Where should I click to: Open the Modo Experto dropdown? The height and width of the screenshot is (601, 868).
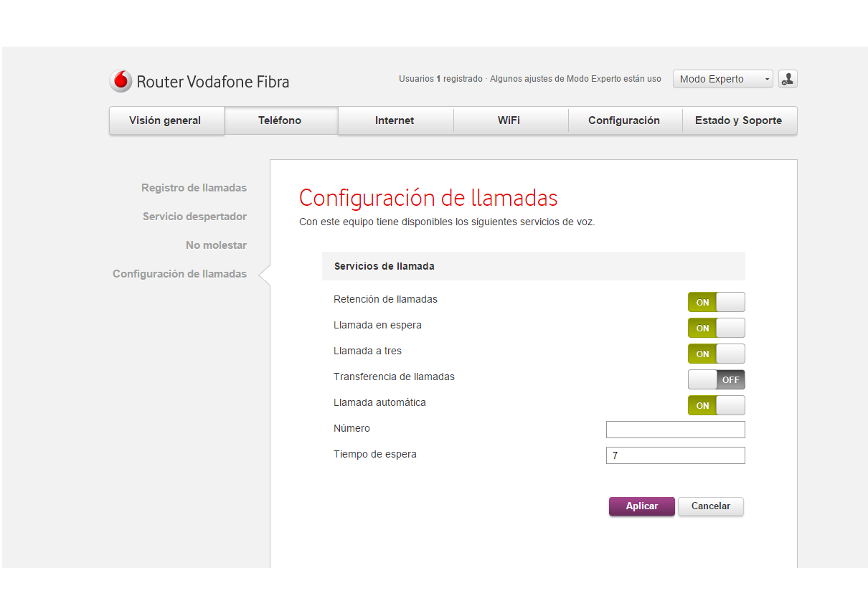(x=722, y=79)
